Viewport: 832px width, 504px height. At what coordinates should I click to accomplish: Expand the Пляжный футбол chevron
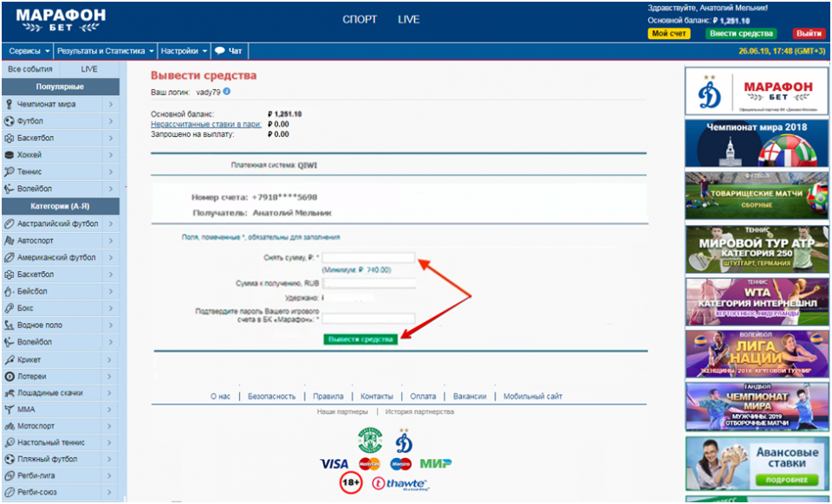click(110, 459)
